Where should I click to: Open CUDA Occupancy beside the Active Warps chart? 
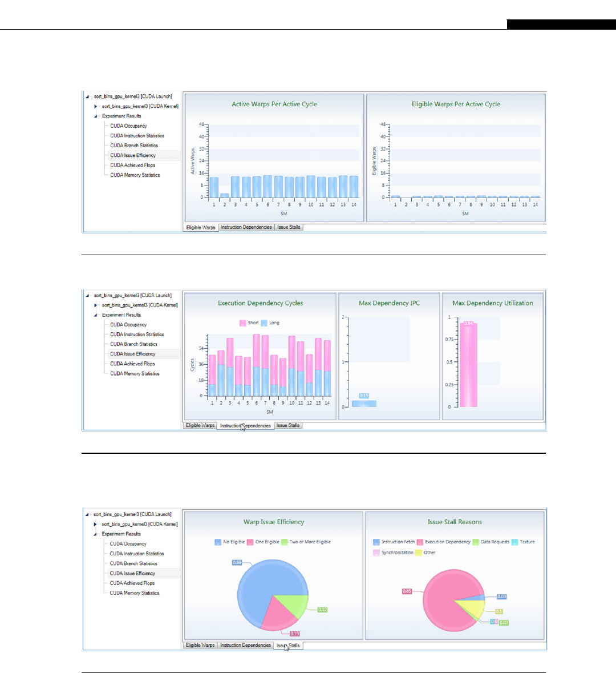(x=128, y=126)
